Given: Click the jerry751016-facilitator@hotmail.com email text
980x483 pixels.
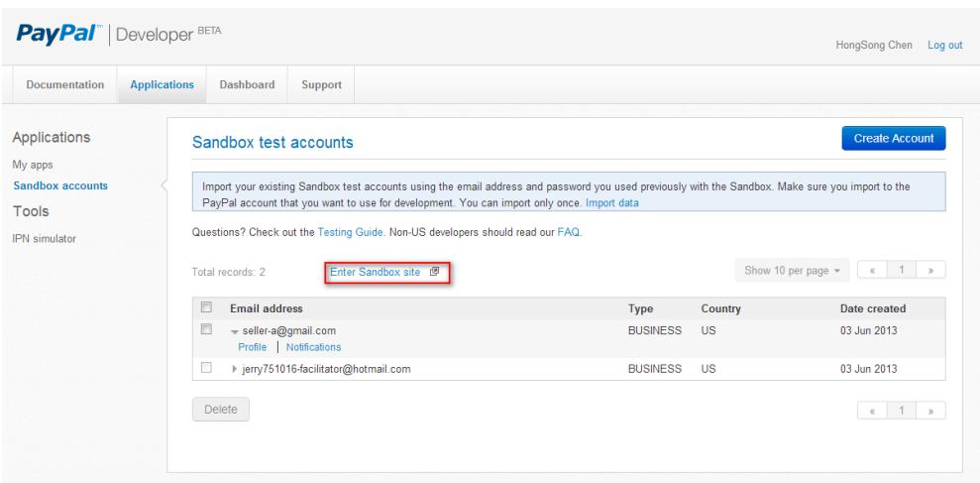Looking at the screenshot, I should tap(326, 369).
